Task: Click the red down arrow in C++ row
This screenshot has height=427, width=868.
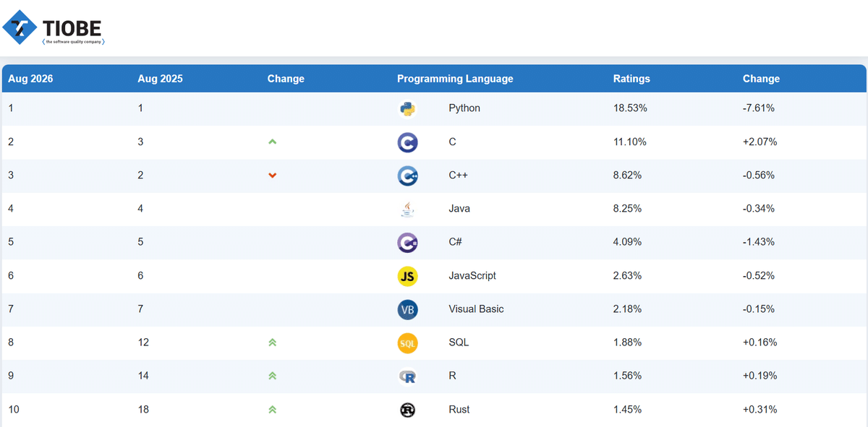Action: click(x=272, y=176)
